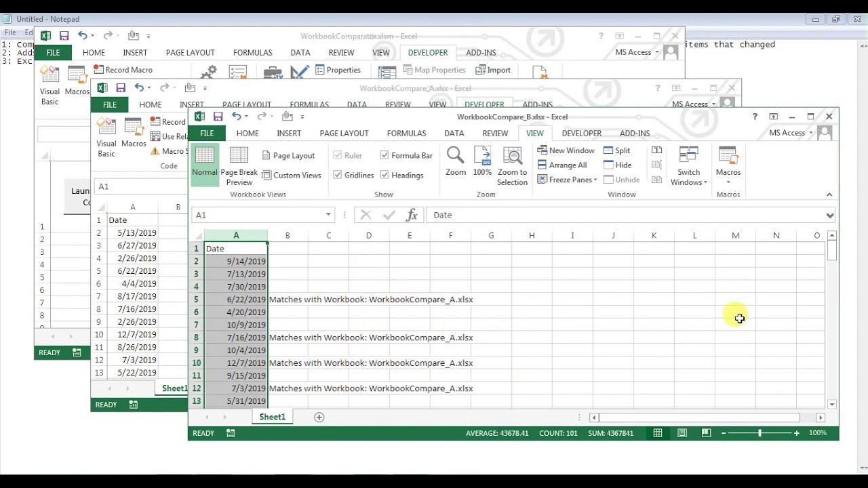Switch to Normal view in status bar
This screenshot has height=488, width=868.
[658, 433]
